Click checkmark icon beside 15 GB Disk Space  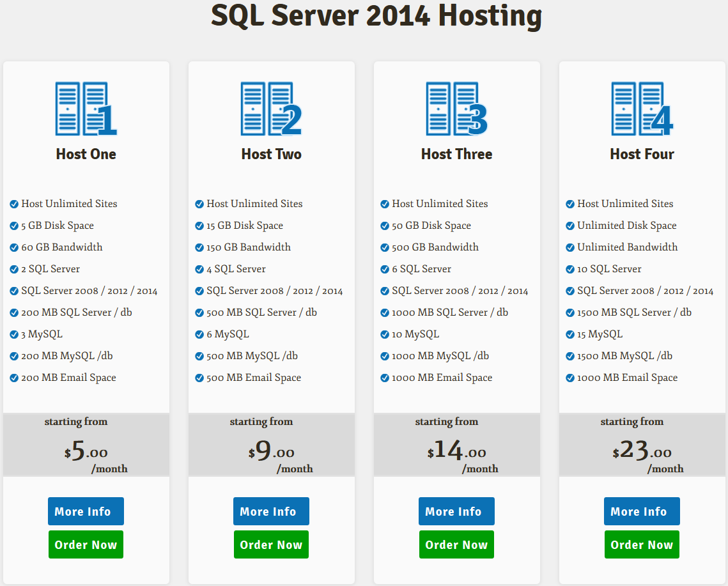[x=199, y=226]
